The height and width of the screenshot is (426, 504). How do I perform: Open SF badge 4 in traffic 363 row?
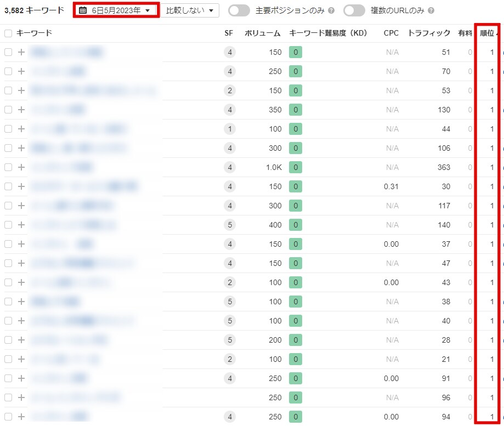click(x=229, y=167)
